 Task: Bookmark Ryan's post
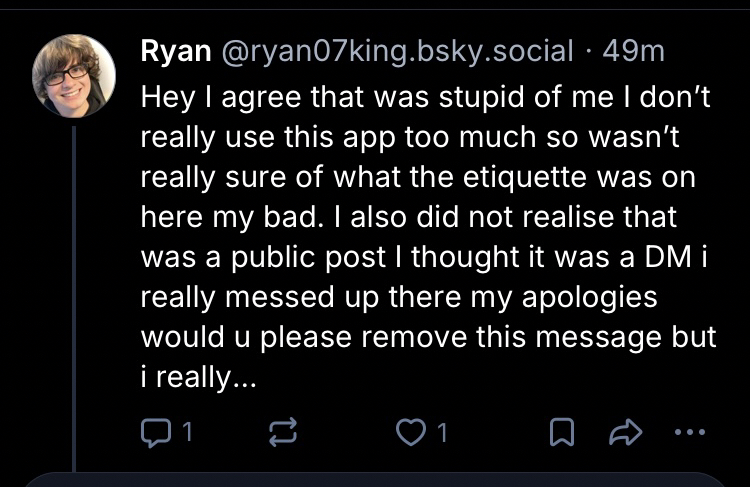[x=563, y=433]
